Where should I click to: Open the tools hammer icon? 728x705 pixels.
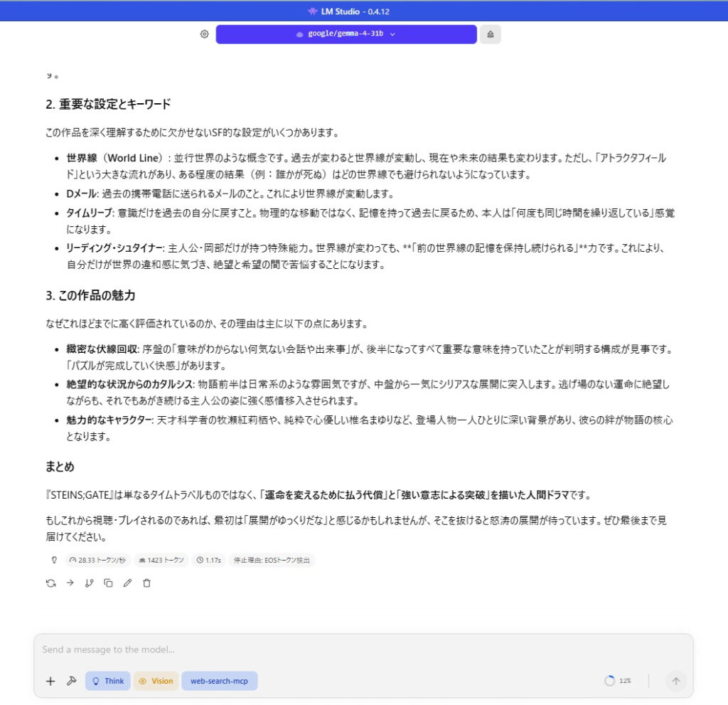[71, 681]
